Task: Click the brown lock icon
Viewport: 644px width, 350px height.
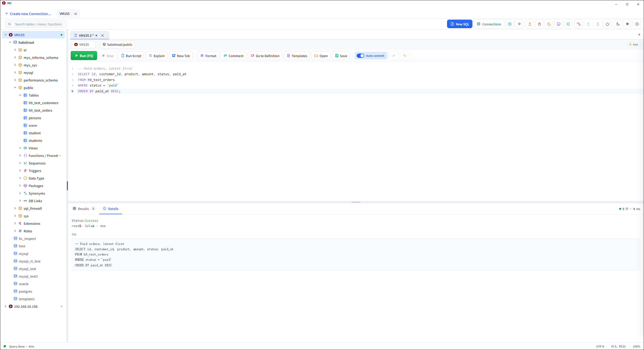Action: pos(539,24)
